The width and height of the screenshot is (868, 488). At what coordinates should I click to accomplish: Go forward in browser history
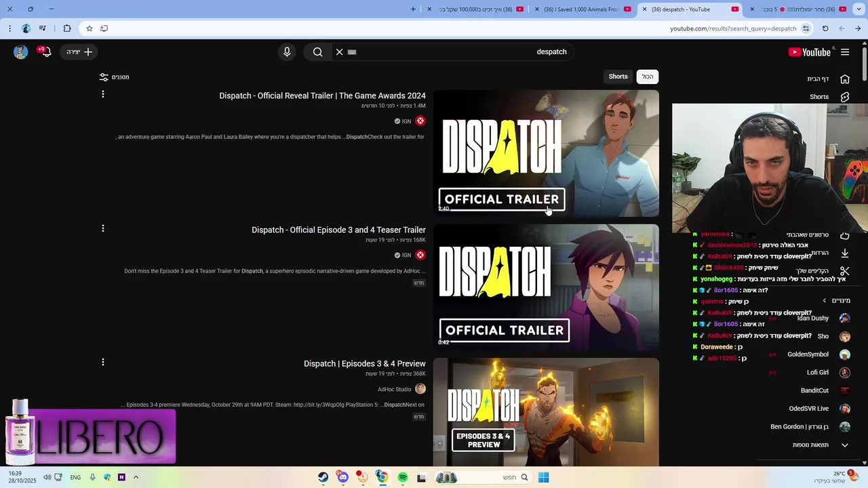[858, 28]
